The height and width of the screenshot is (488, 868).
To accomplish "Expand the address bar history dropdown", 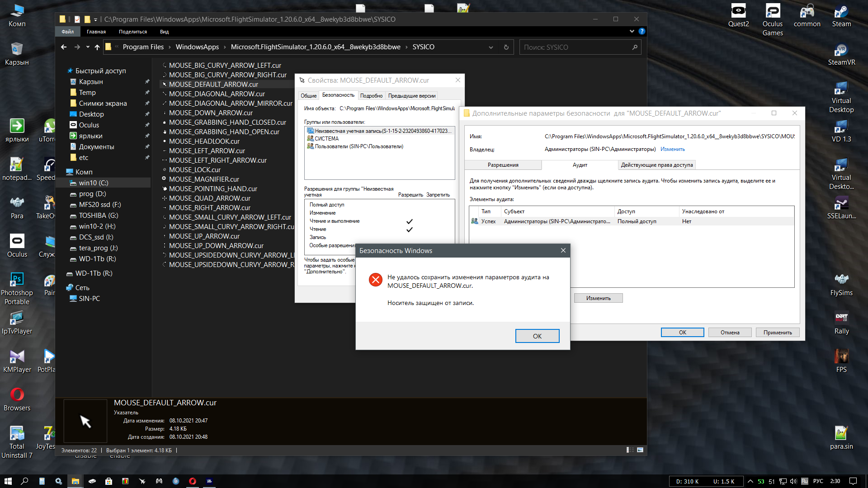I will click(x=491, y=47).
